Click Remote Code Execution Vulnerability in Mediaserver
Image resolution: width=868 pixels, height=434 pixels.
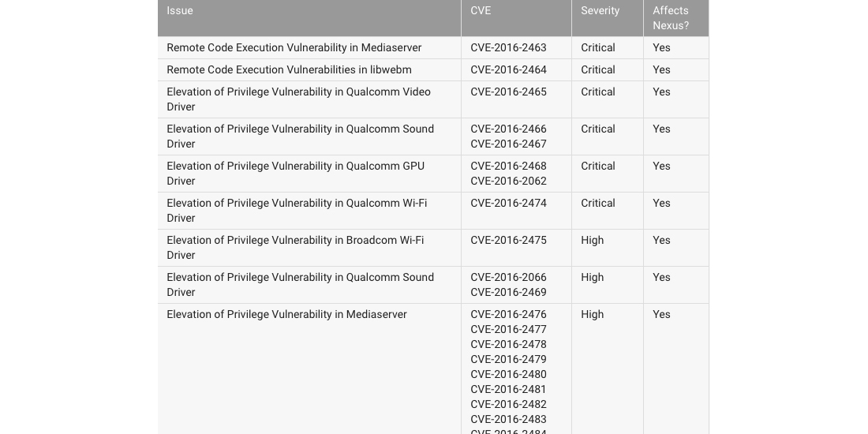pyautogui.click(x=294, y=47)
